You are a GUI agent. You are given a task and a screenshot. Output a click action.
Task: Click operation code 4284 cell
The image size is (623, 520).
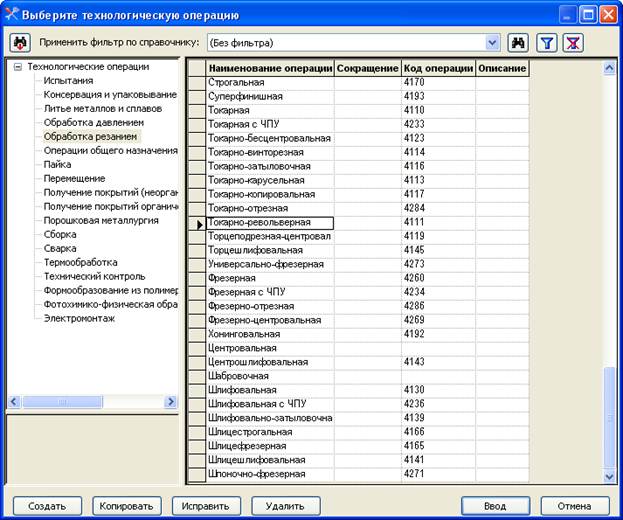click(x=438, y=208)
